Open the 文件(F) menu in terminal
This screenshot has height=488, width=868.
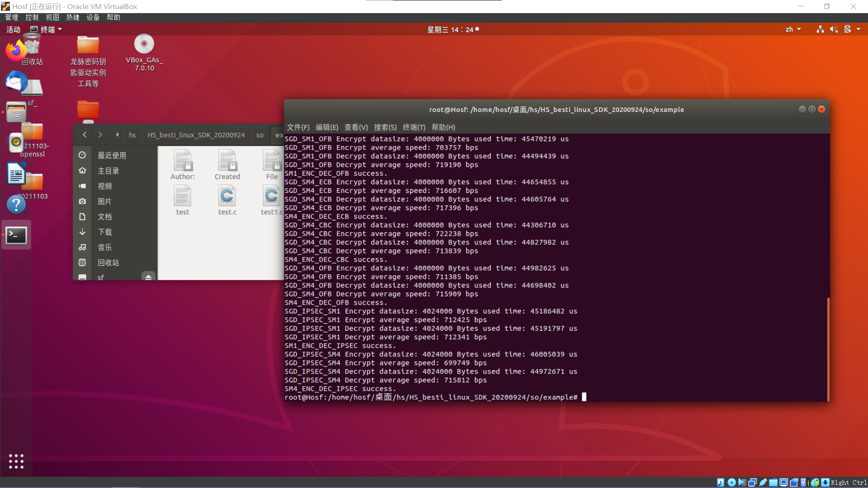(298, 127)
